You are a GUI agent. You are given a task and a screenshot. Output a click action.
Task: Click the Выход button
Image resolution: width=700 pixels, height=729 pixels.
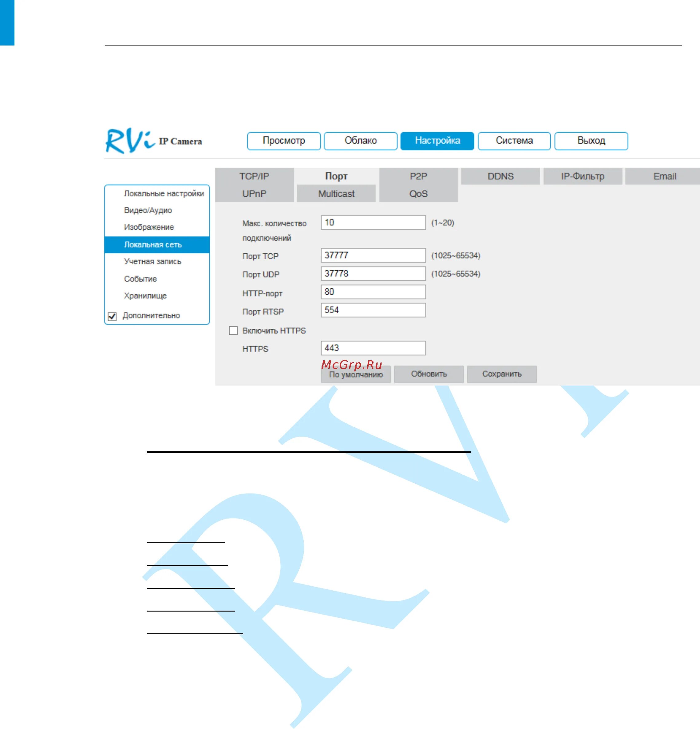coord(591,141)
